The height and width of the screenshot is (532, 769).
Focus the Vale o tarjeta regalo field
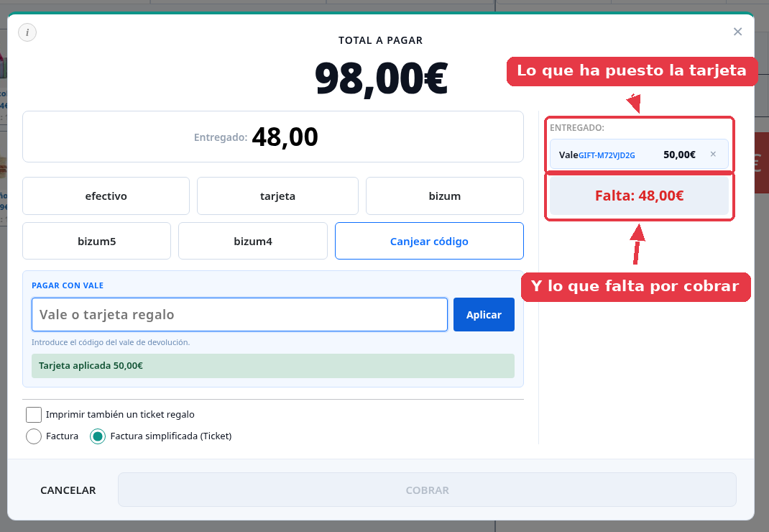click(x=239, y=315)
